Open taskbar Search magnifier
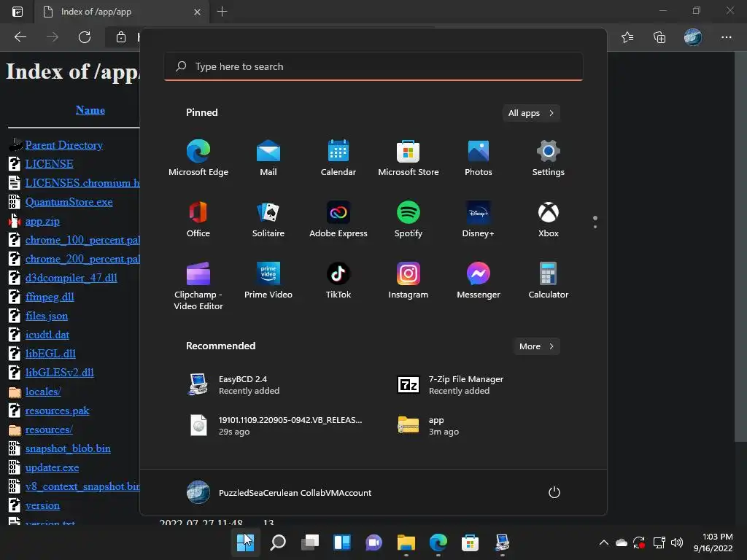The height and width of the screenshot is (560, 747). [x=278, y=542]
